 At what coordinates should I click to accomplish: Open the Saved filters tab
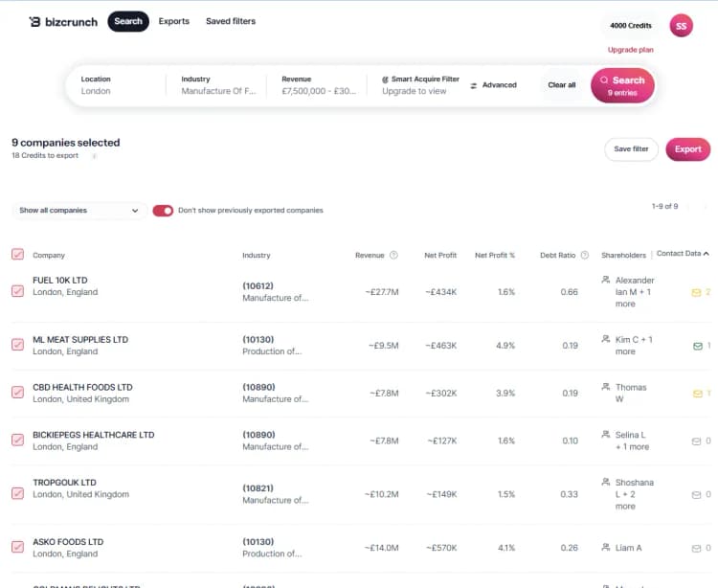pos(231,21)
